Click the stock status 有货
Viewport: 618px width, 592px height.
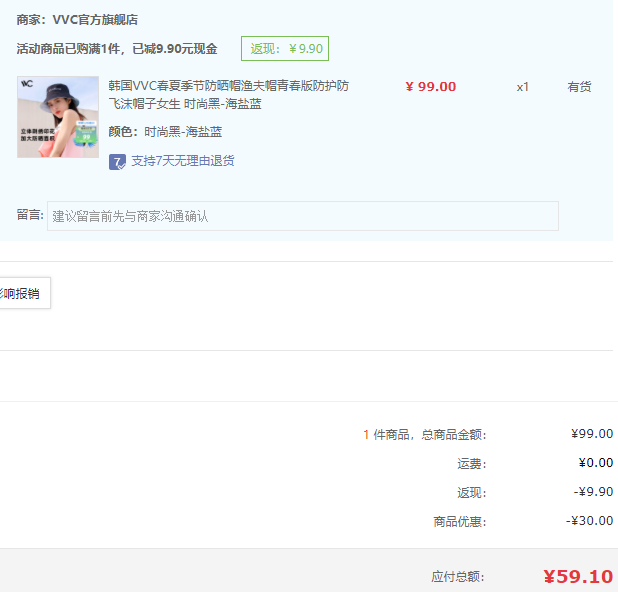pyautogui.click(x=579, y=87)
